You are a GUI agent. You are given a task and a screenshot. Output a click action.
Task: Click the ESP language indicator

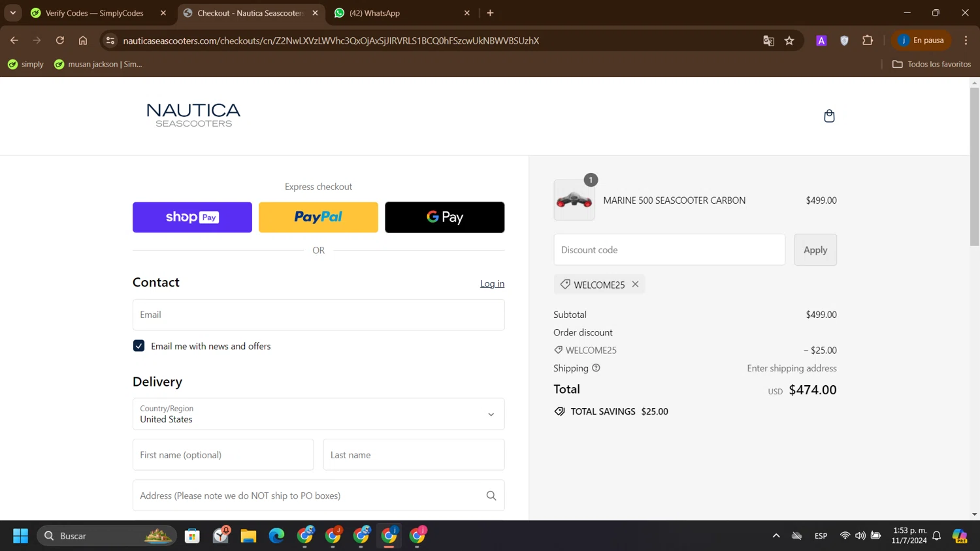pyautogui.click(x=821, y=536)
